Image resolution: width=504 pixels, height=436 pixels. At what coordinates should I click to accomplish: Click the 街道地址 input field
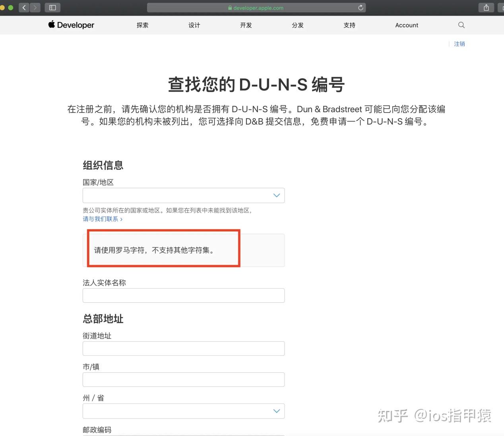click(x=184, y=348)
